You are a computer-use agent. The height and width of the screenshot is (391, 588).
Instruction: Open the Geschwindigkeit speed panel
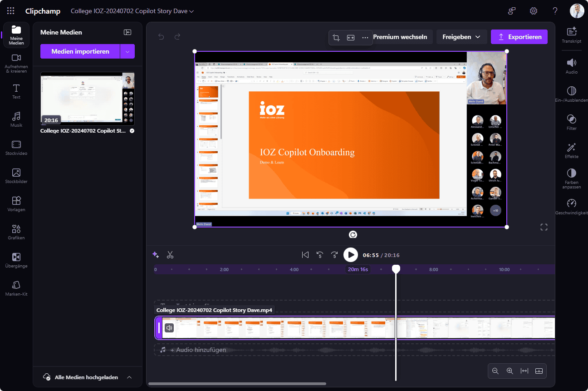[x=571, y=207]
